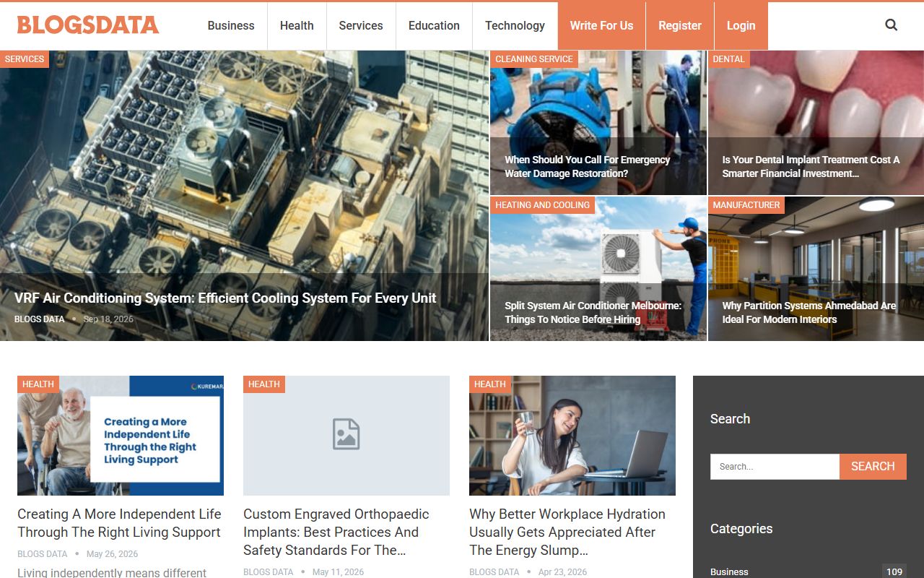Click the SEARCH button in sidebar
Screen dimensions: 924x578
[873, 466]
